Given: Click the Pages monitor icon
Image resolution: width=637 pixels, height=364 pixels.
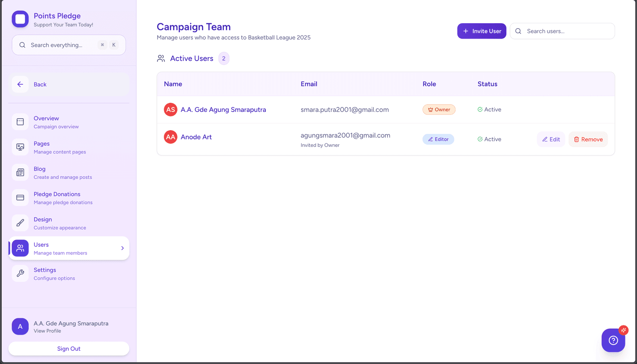Looking at the screenshot, I should [20, 147].
